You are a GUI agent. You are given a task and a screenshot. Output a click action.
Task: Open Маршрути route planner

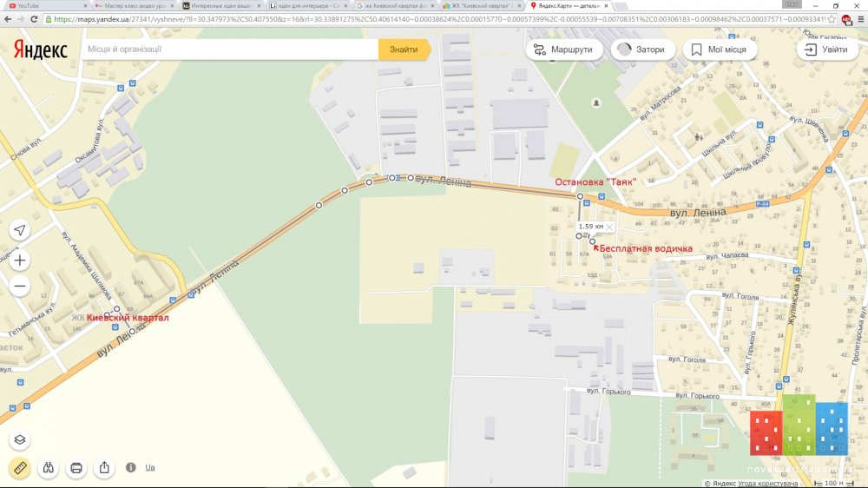[x=563, y=49]
